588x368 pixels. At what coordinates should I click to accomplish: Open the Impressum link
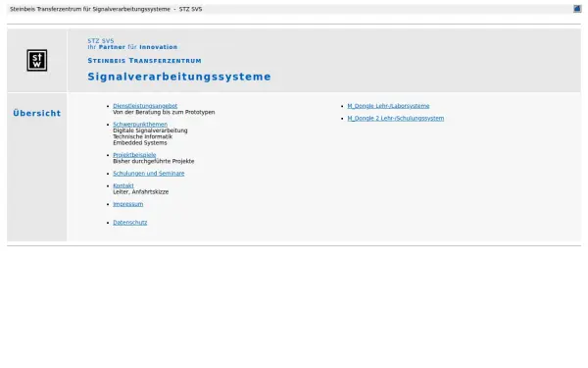[127, 204]
